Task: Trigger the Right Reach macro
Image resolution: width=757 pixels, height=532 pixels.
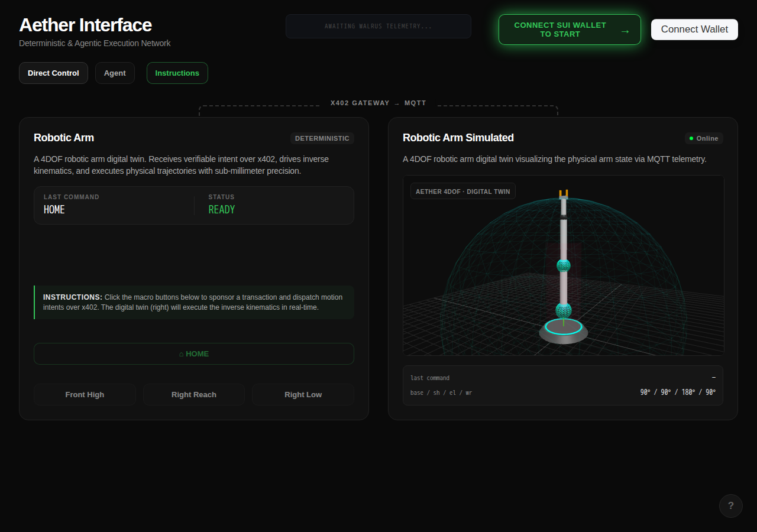Action: pyautogui.click(x=194, y=395)
